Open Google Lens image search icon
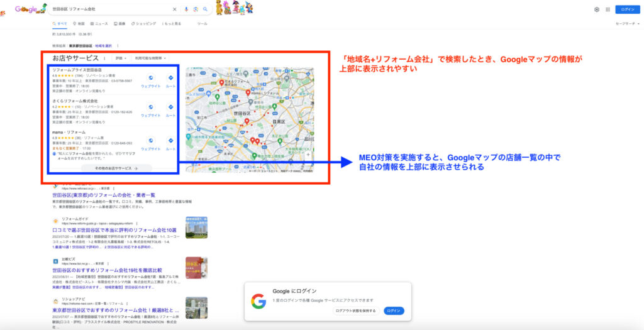The width and height of the screenshot is (644, 330). click(196, 9)
